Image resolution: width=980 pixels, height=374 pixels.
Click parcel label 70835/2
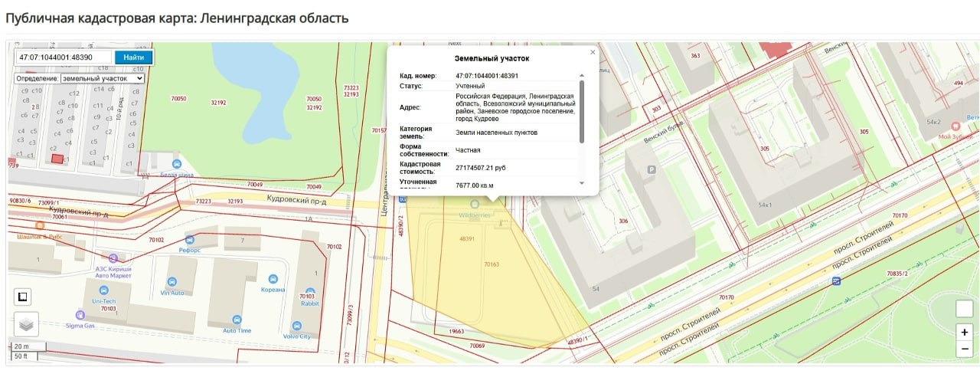(x=897, y=274)
